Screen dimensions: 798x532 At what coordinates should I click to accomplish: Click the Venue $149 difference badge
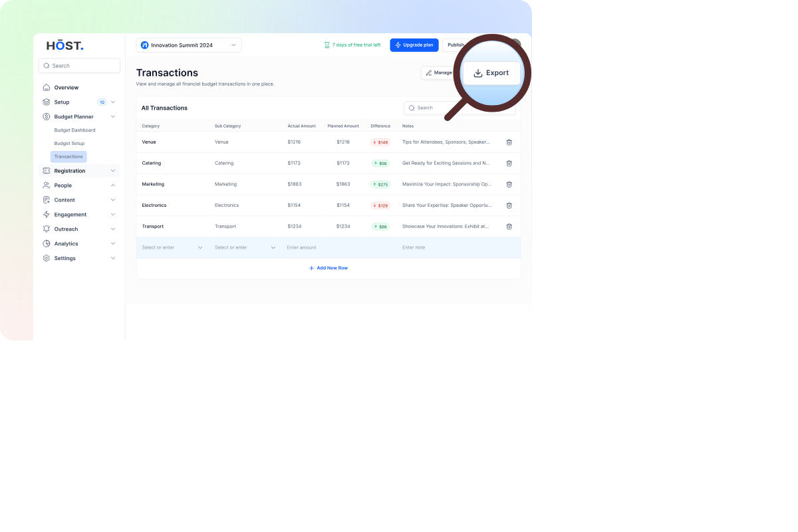tap(380, 142)
